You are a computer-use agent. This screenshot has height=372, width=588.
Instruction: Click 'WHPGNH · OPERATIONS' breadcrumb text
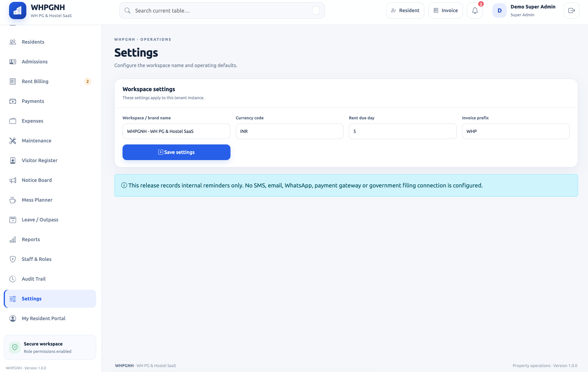tap(143, 39)
